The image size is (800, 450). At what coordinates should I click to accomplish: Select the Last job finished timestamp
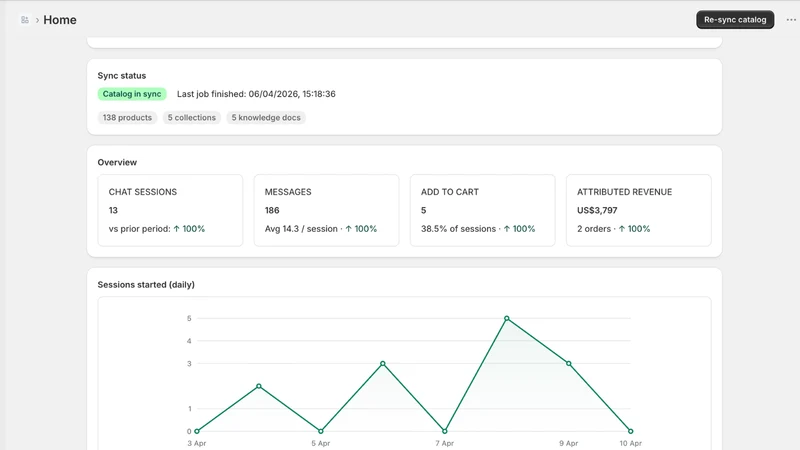(x=256, y=94)
